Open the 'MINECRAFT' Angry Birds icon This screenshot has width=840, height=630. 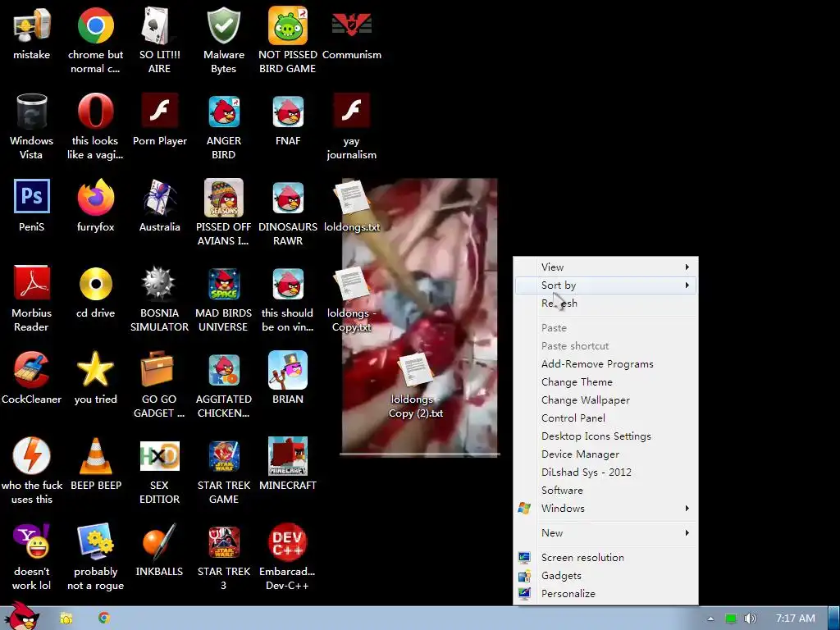(288, 456)
